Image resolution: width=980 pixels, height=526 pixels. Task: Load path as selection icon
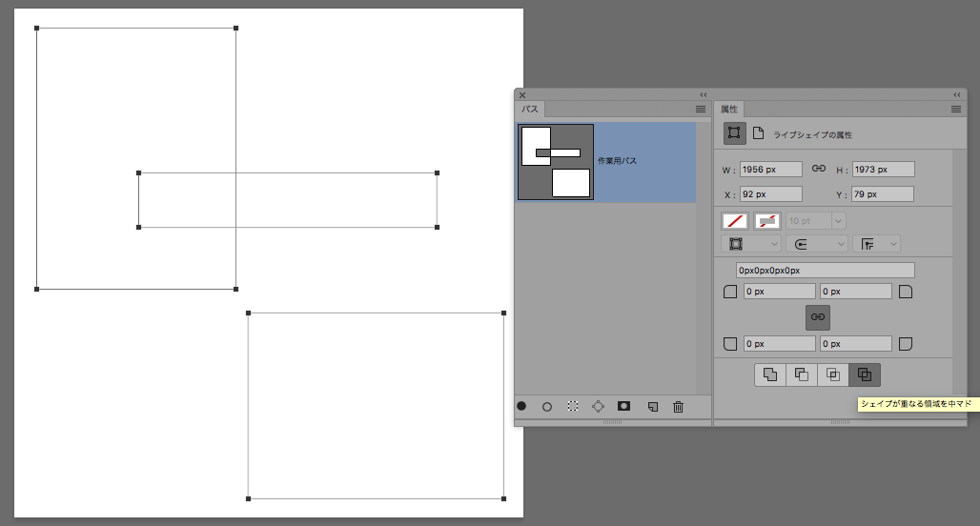click(x=573, y=406)
